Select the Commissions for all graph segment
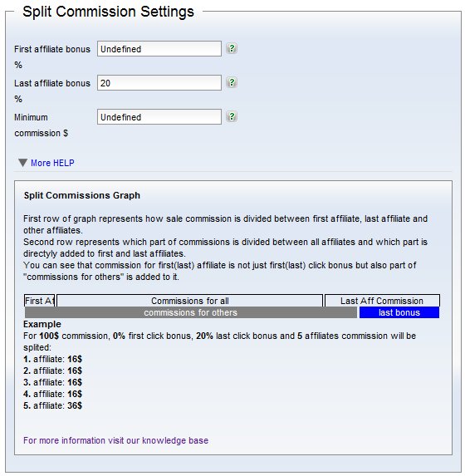The image size is (465, 476). (189, 301)
